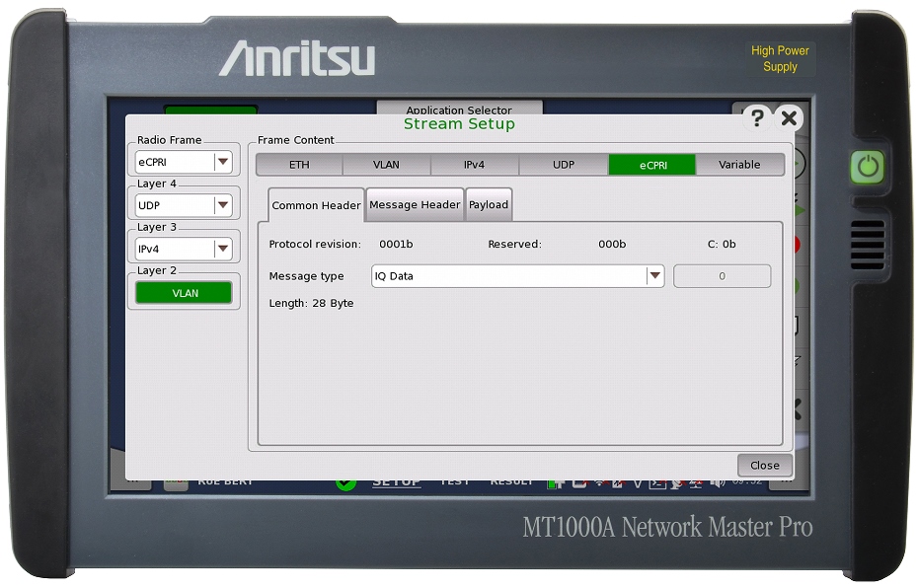Open the Payload tab

click(489, 205)
